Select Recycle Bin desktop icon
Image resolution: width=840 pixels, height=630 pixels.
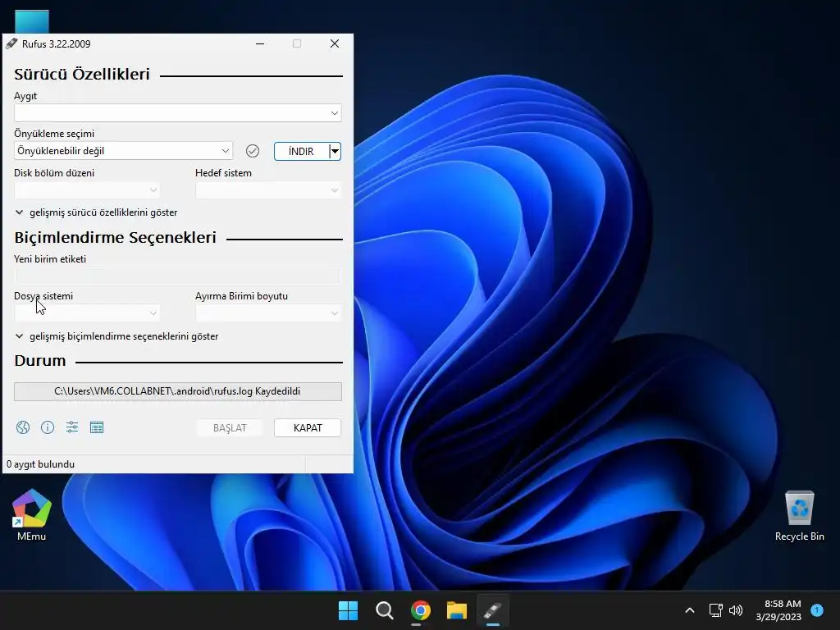799,515
